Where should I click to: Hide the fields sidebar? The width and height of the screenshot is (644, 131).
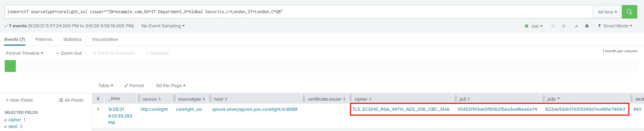(x=19, y=100)
